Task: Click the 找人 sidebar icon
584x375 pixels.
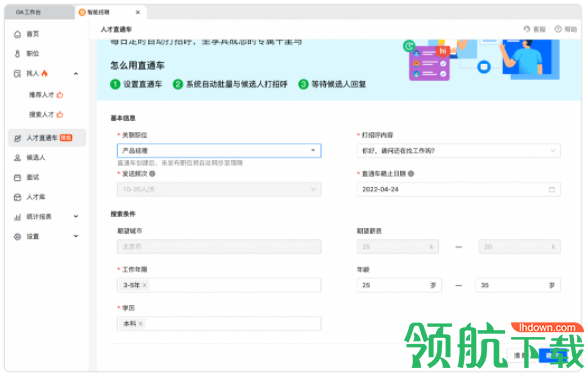Action: [x=18, y=73]
